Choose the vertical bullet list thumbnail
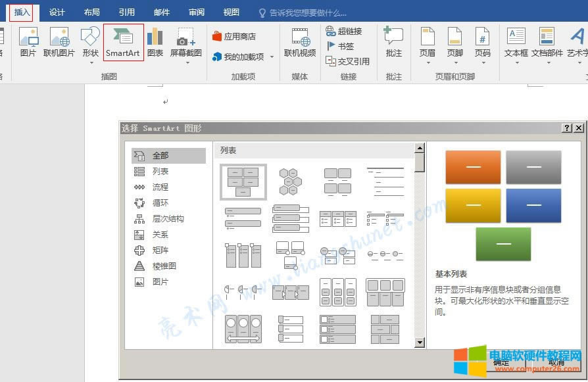This screenshot has width=588, height=382. click(x=243, y=218)
